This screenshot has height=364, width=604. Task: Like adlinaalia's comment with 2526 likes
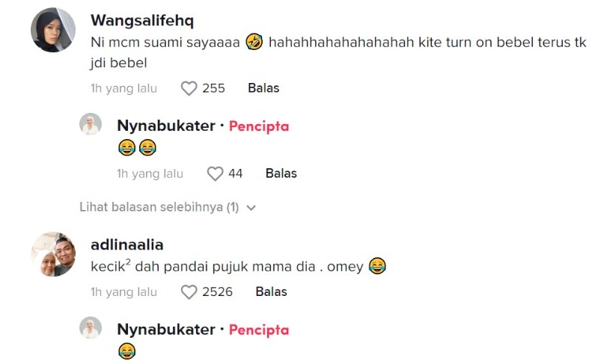(189, 292)
